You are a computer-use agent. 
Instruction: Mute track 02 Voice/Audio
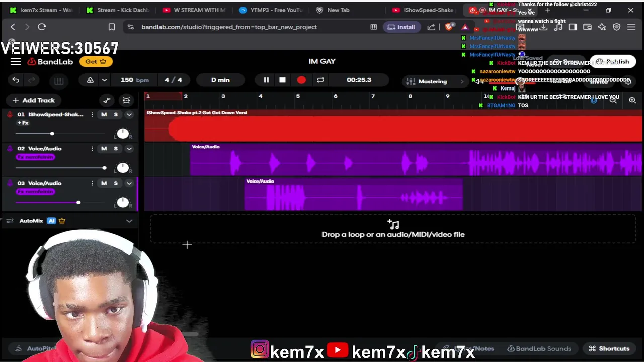pyautogui.click(x=104, y=148)
